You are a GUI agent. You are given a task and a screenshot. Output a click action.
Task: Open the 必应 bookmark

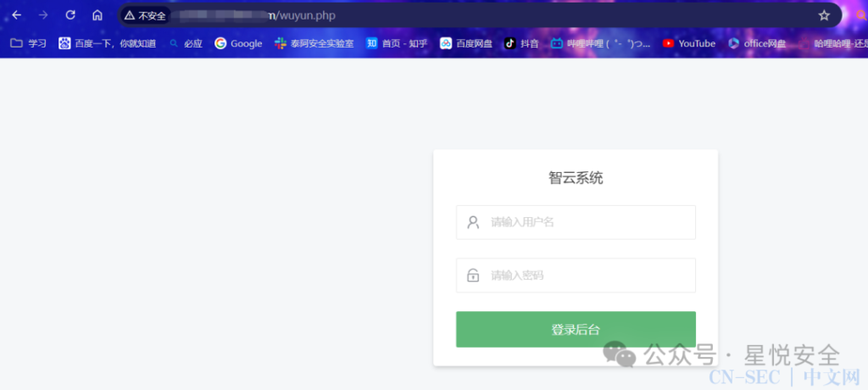click(186, 43)
